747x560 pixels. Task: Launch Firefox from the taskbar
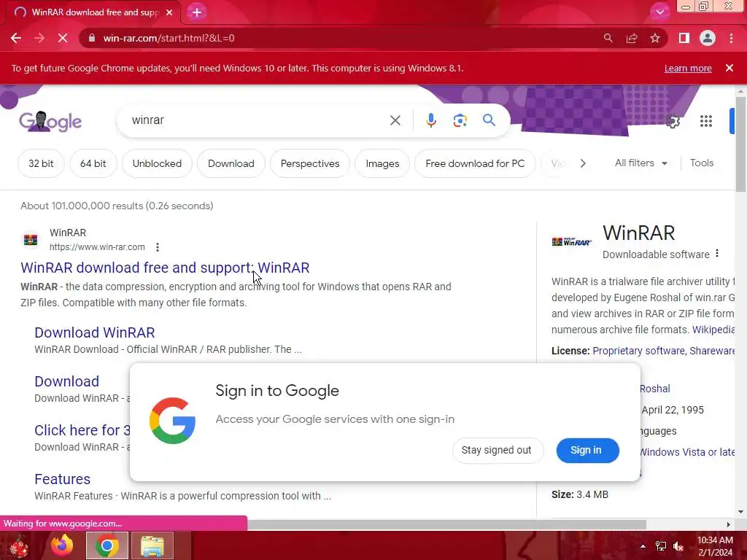63,545
